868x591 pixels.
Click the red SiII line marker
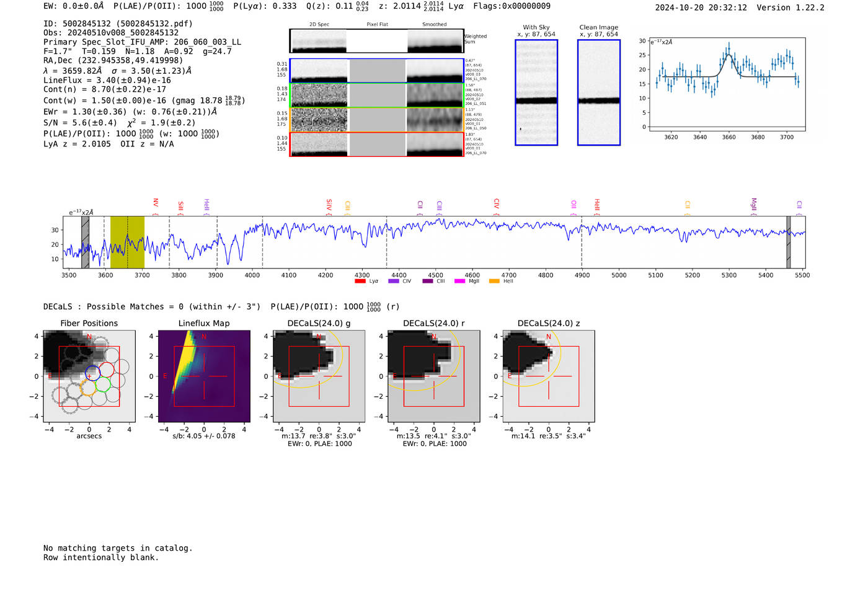(x=180, y=207)
